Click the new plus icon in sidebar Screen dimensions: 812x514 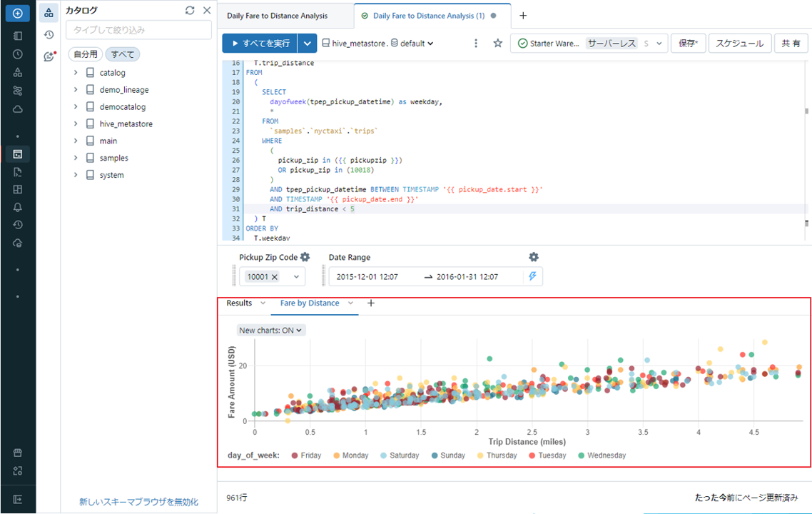(18, 13)
